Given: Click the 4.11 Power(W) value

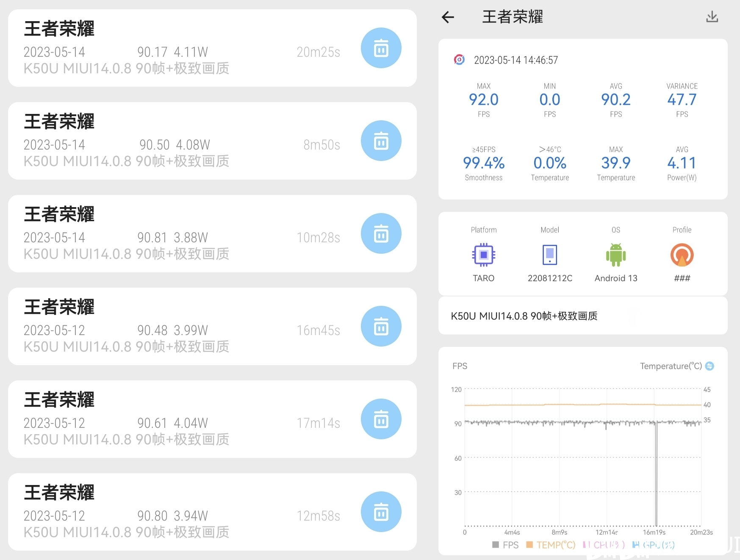Looking at the screenshot, I should pyautogui.click(x=682, y=163).
